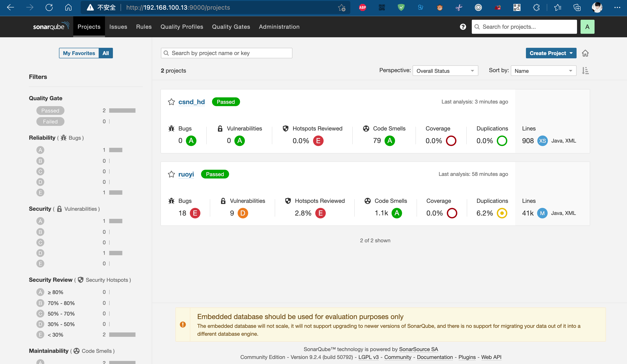627x364 pixels.
Task: Open the ABP Adblock Plus extension
Action: (363, 7)
